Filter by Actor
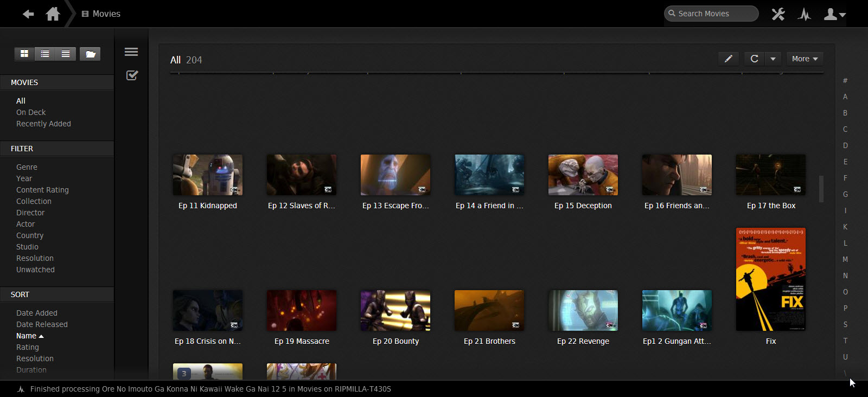The width and height of the screenshot is (868, 397). [25, 224]
